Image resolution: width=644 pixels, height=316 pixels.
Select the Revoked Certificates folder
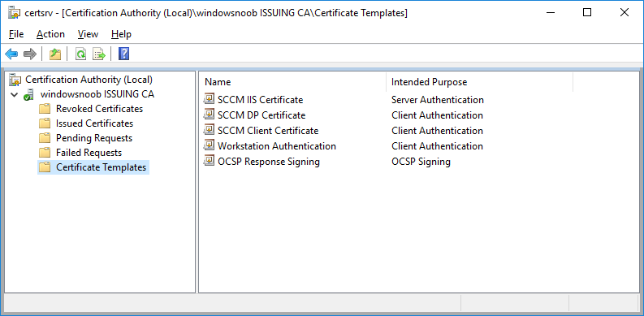coord(91,109)
